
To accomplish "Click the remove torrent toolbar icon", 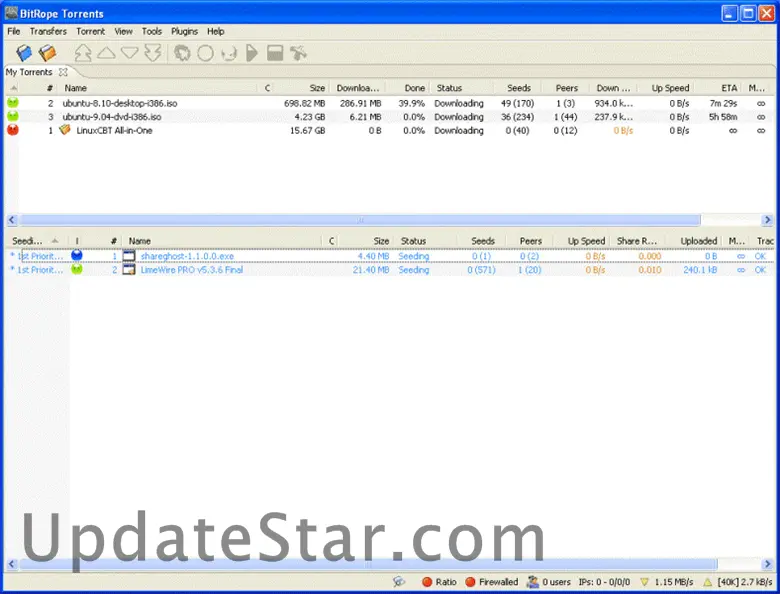I will tap(298, 53).
